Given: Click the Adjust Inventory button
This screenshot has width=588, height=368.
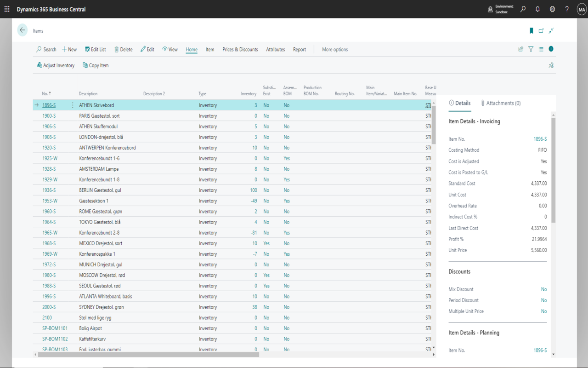Looking at the screenshot, I should (56, 65).
